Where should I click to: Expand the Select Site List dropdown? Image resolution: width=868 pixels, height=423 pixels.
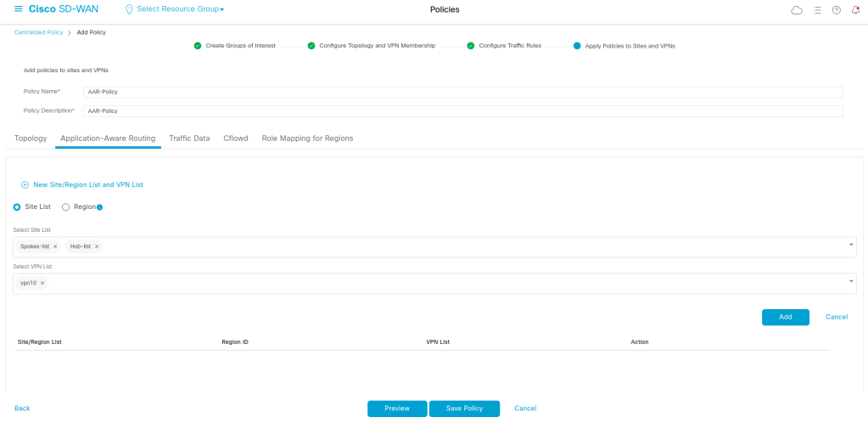[851, 245]
